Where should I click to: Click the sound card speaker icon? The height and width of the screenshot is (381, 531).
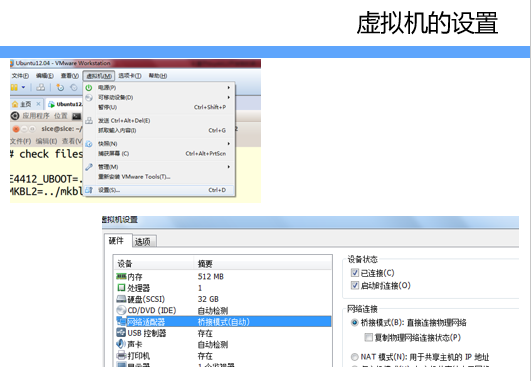121,344
